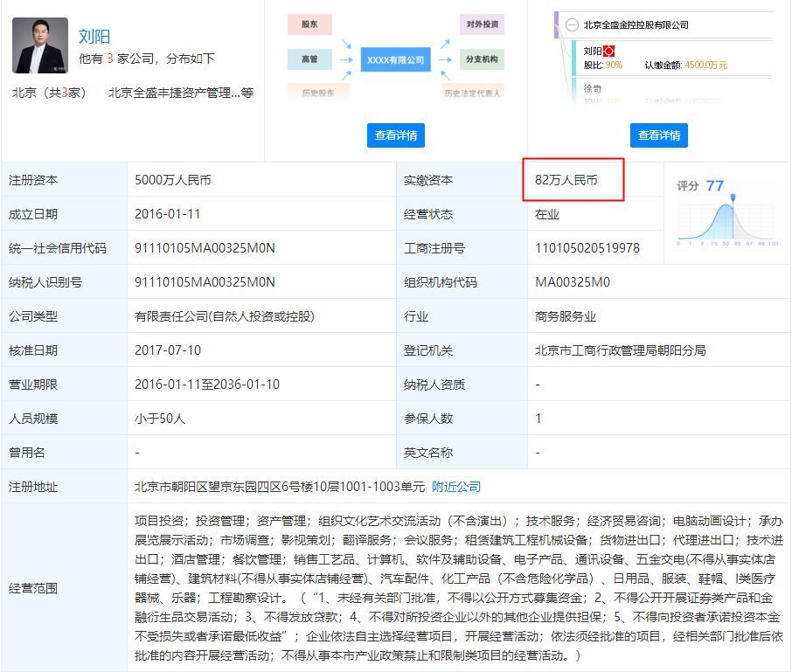
Task: Click the 实缴资本 label cell
Action: 462,180
